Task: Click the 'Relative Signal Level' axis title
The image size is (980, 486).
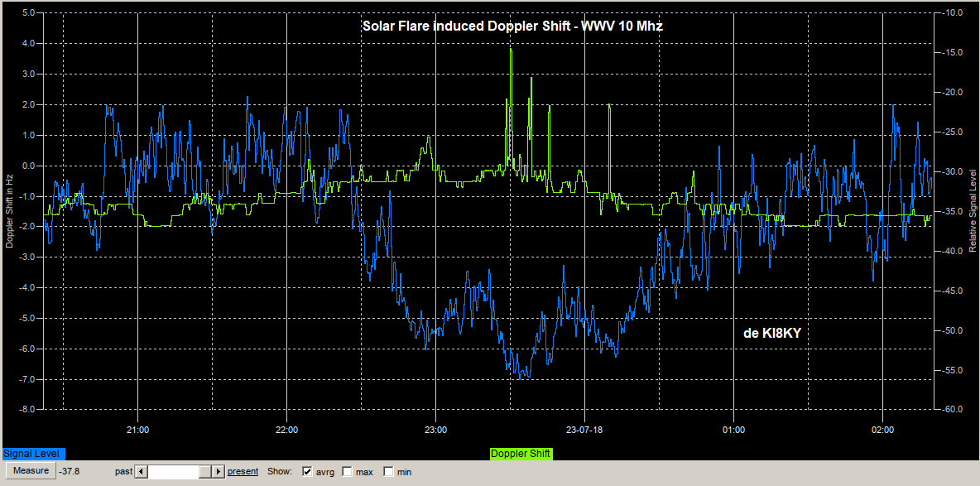Action: 973,210
